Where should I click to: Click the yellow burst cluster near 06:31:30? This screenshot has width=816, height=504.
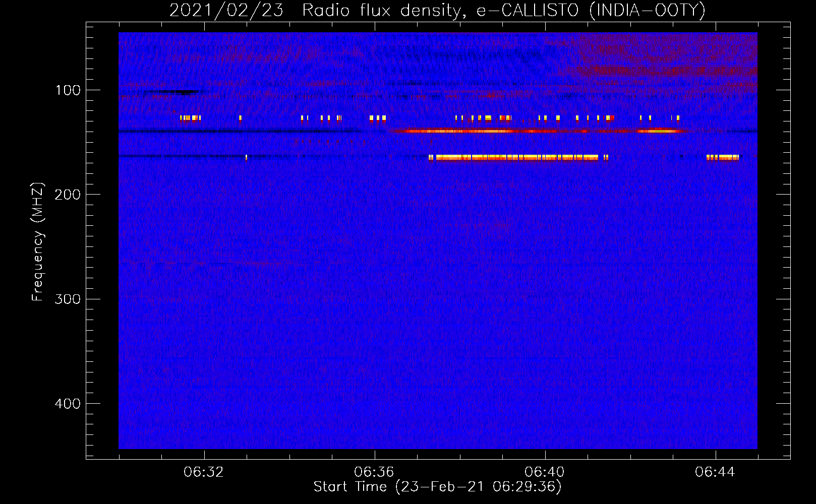(x=190, y=118)
